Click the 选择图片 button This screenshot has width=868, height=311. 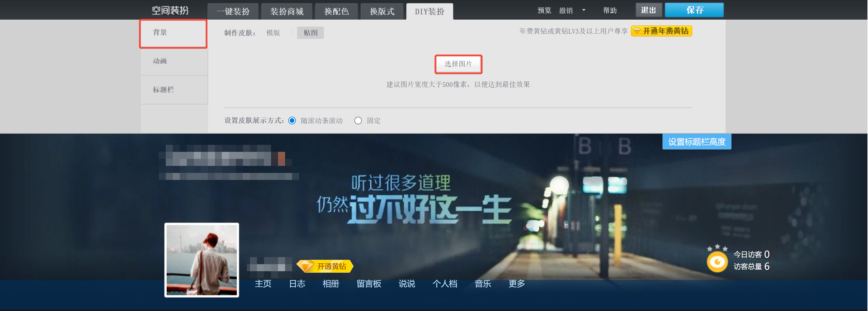(x=458, y=64)
